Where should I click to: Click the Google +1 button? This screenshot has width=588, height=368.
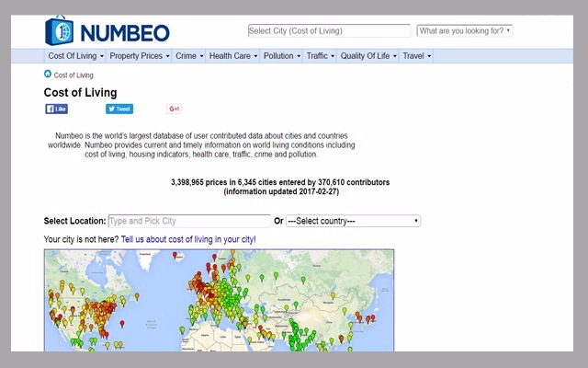(x=174, y=109)
